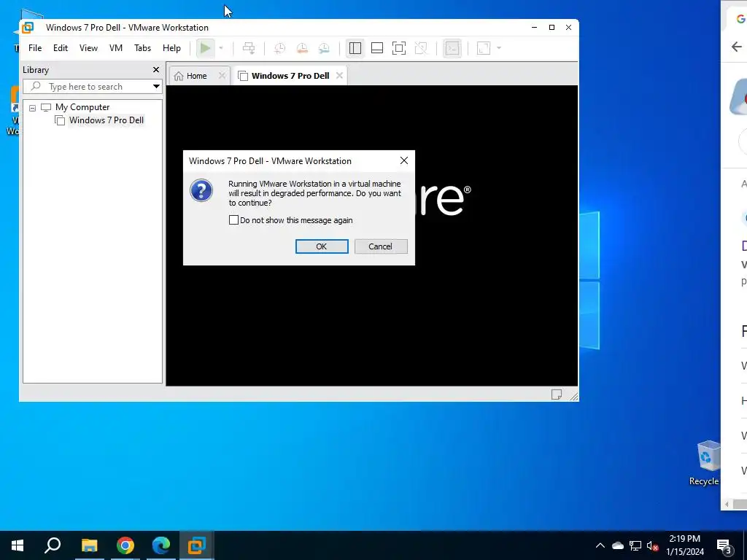Image resolution: width=747 pixels, height=560 pixels.
Task: Toggle the thumbnail bar view icon
Action: pos(377,48)
